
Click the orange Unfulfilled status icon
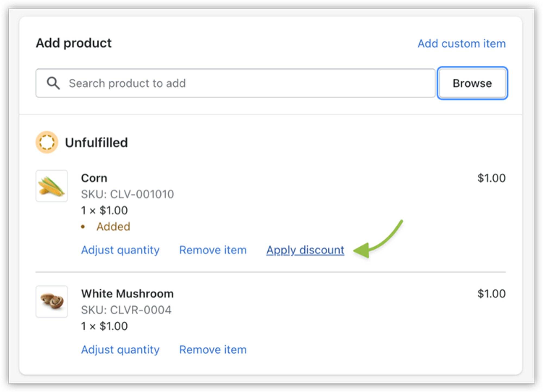click(x=47, y=142)
